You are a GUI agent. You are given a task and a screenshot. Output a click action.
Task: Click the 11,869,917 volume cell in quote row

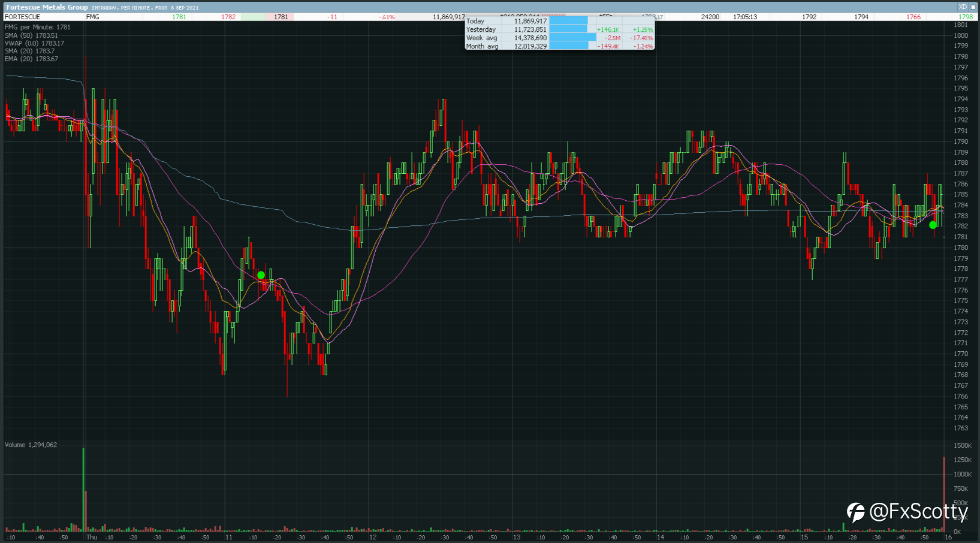tap(448, 17)
